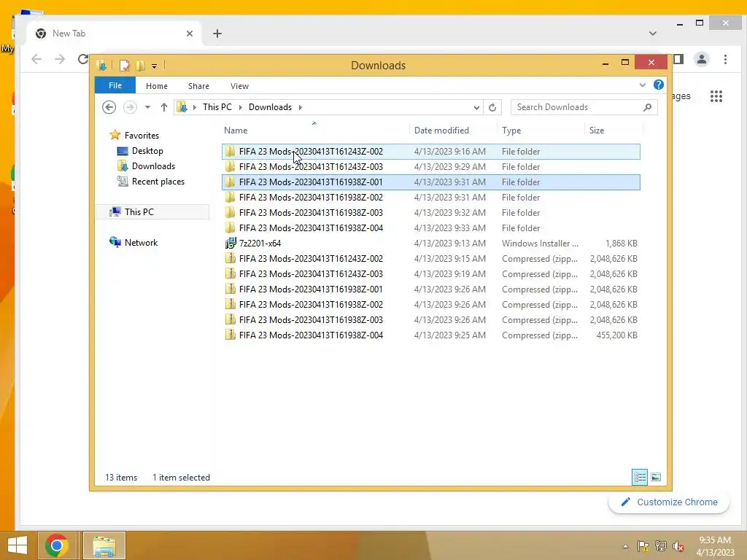Open Explorer Help icon
The image size is (747, 560).
click(659, 85)
